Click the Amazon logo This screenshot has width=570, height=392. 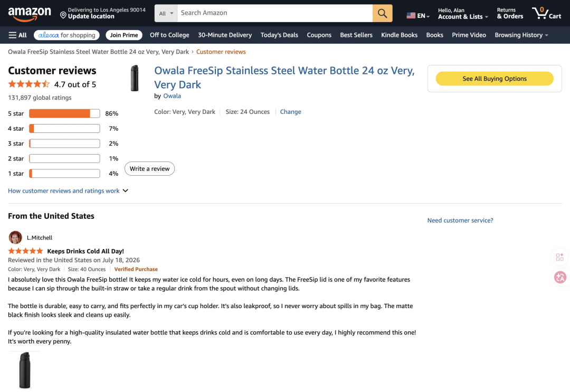coord(30,14)
